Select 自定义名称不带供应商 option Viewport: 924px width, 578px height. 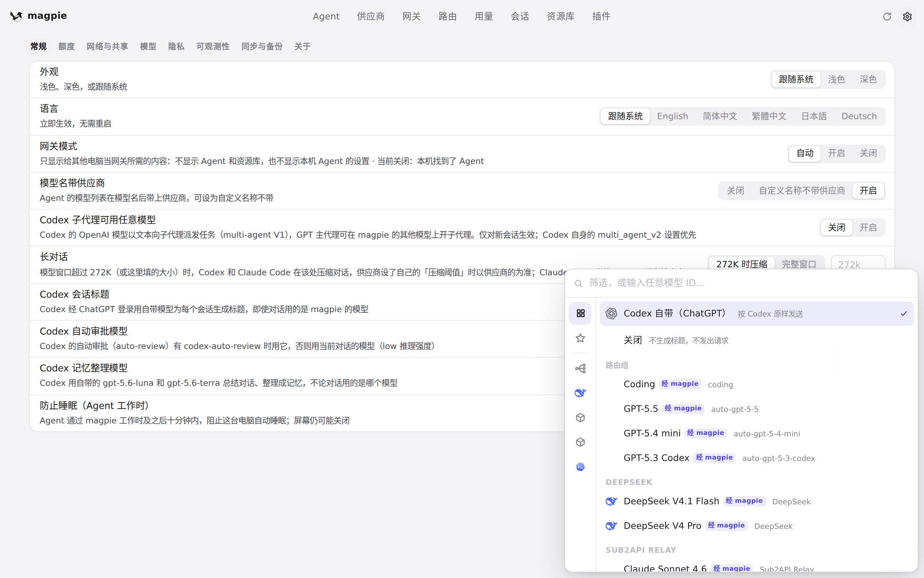(801, 191)
